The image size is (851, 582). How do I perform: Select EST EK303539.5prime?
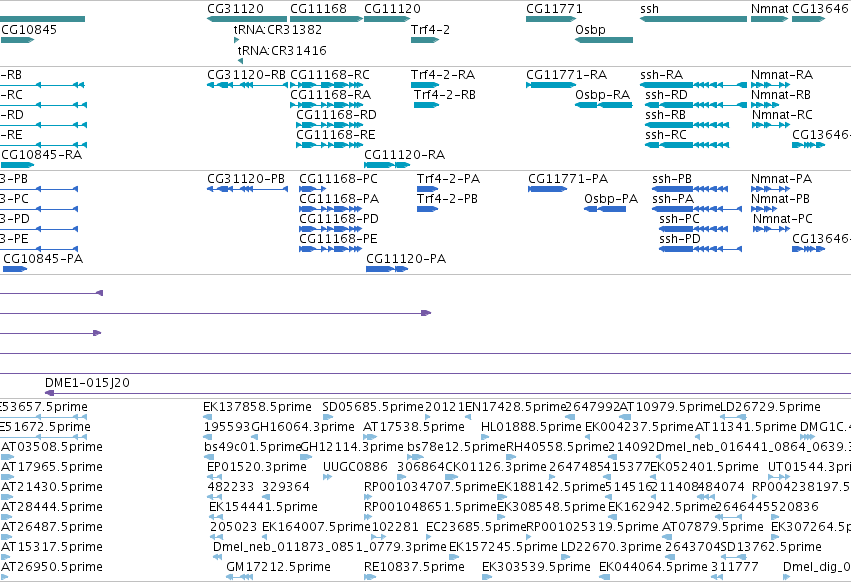pyautogui.click(x=536, y=567)
